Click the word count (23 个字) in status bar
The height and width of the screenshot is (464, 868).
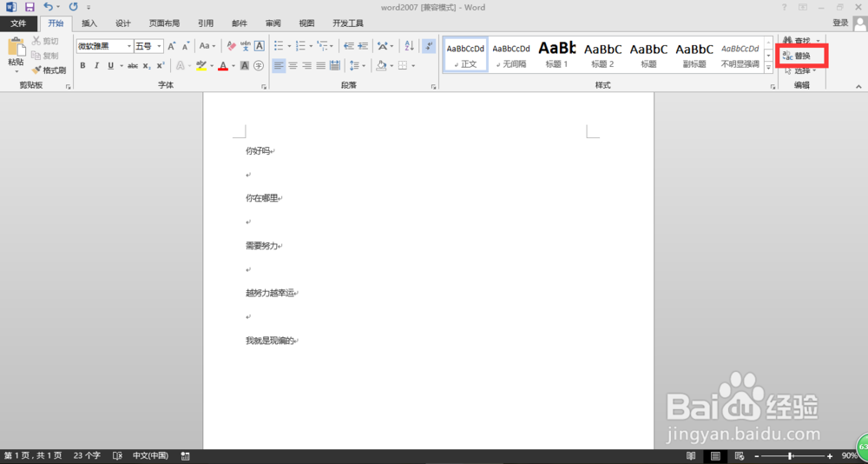tap(86, 455)
